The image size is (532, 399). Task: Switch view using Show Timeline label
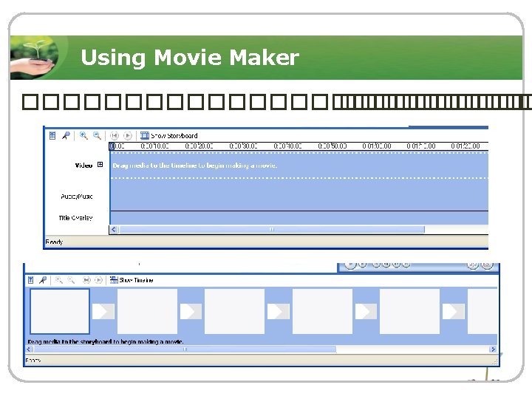point(136,280)
